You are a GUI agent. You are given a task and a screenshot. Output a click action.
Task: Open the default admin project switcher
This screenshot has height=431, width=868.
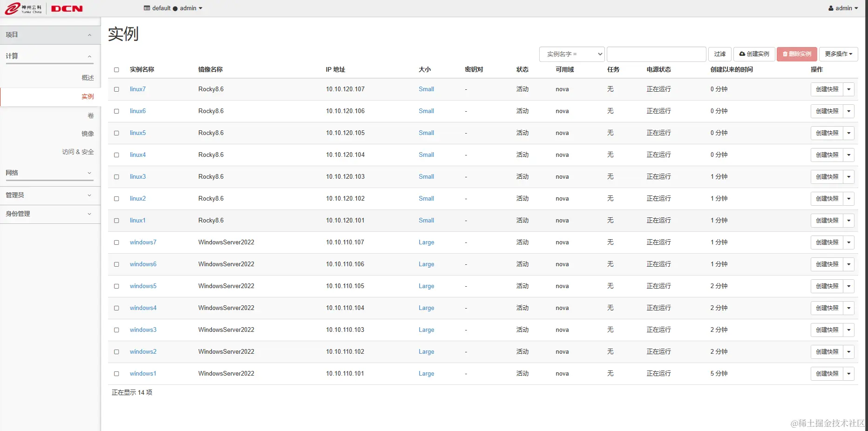point(173,8)
